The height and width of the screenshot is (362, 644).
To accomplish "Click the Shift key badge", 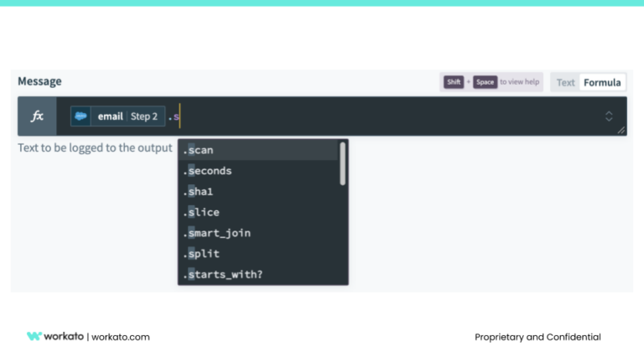I will click(x=454, y=82).
